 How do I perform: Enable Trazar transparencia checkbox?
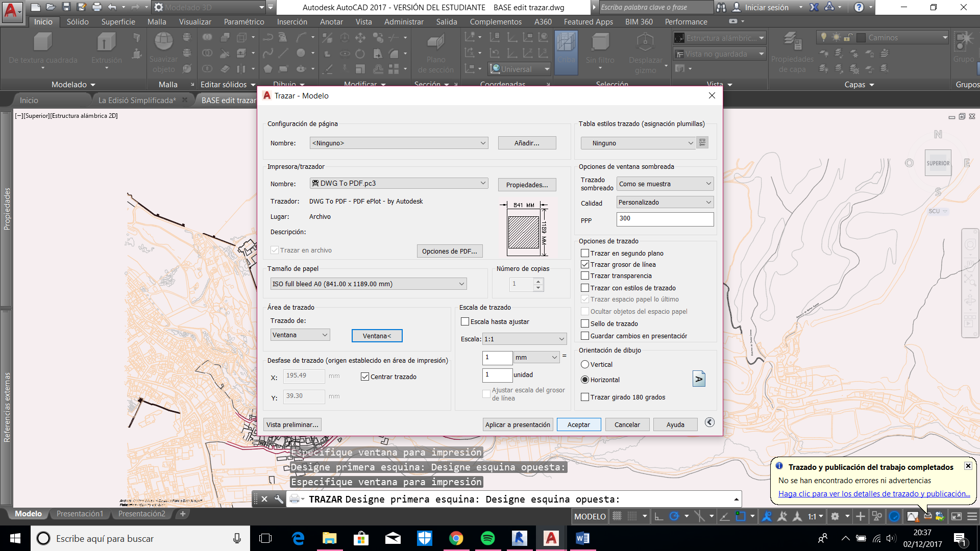[x=585, y=275]
